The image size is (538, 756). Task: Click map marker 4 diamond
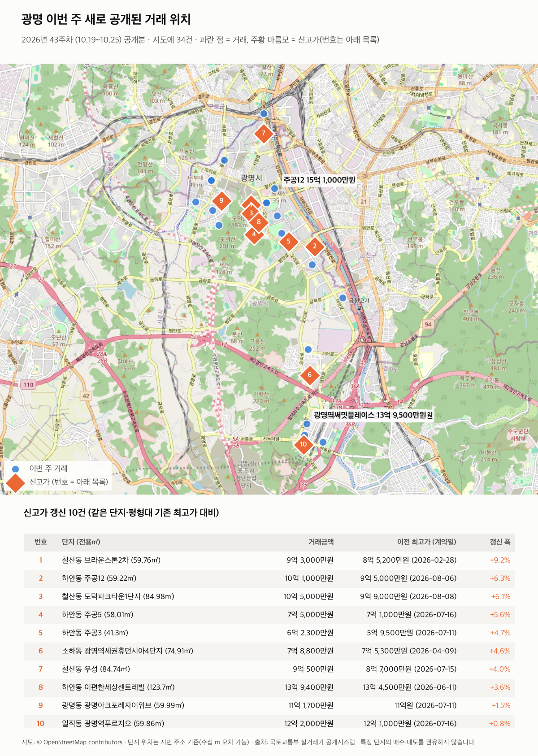254,234
